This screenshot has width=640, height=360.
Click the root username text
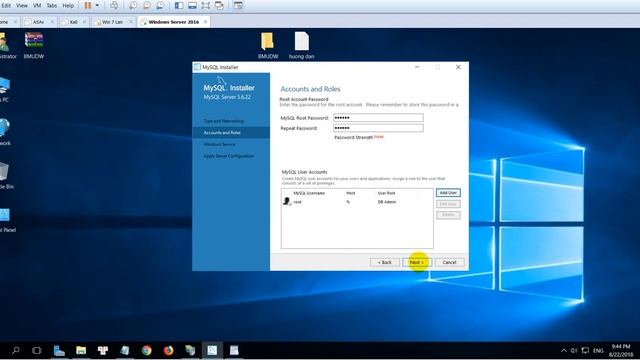[x=298, y=202]
